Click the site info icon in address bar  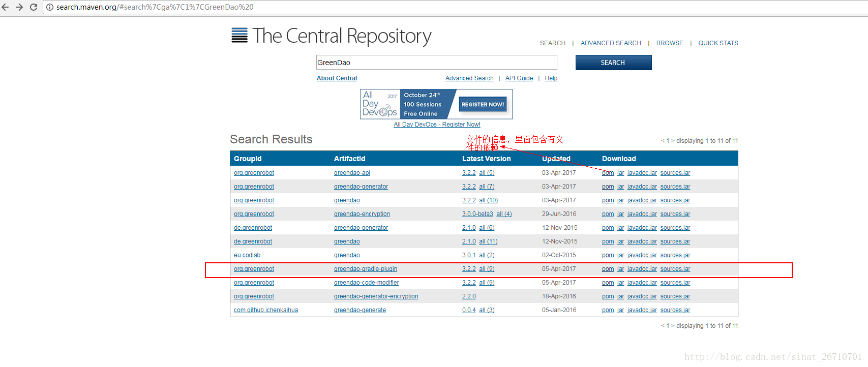[50, 7]
